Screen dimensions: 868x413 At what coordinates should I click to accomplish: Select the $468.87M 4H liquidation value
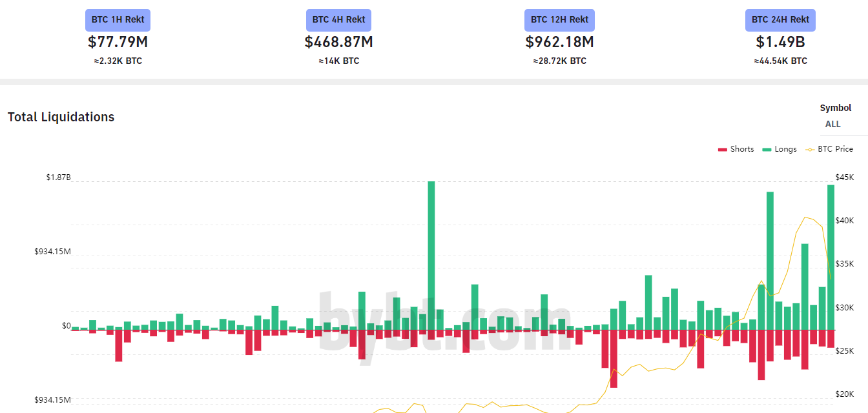click(x=338, y=42)
